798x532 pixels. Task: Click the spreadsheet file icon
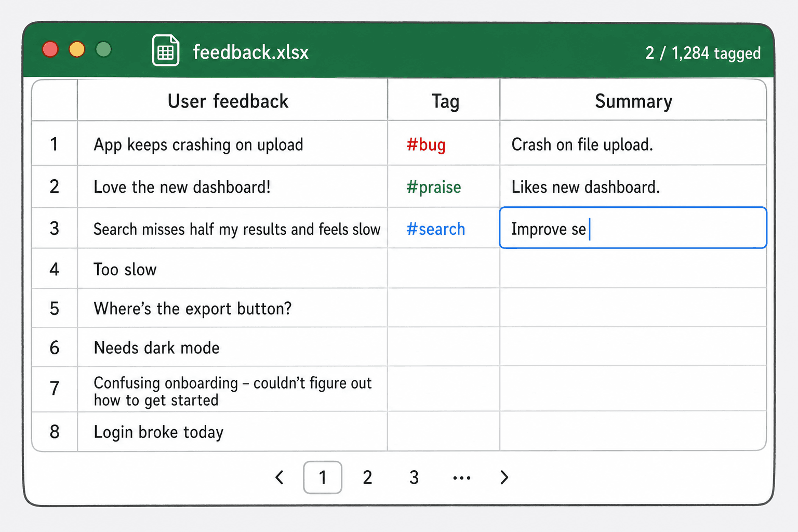(x=166, y=50)
